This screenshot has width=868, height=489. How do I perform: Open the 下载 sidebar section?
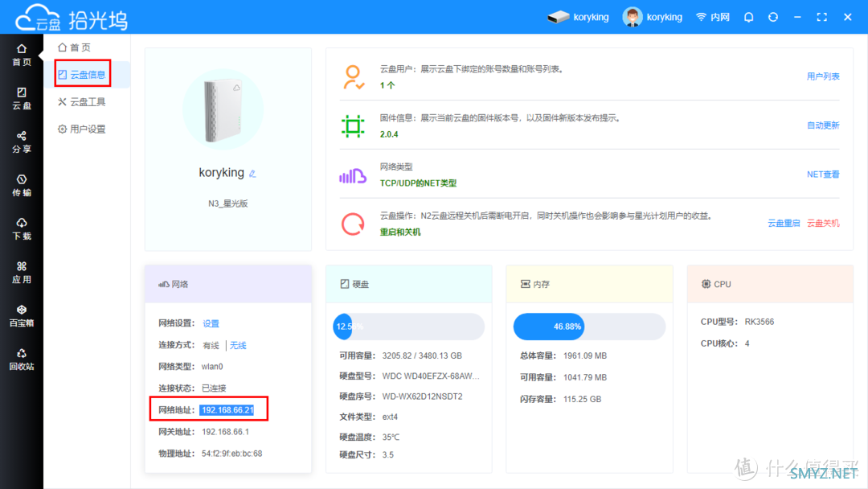(x=21, y=228)
